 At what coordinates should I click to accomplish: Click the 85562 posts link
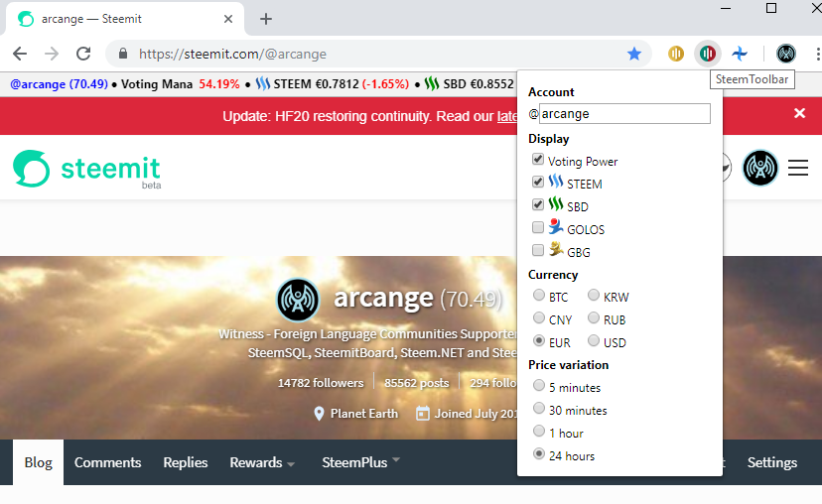coord(417,383)
